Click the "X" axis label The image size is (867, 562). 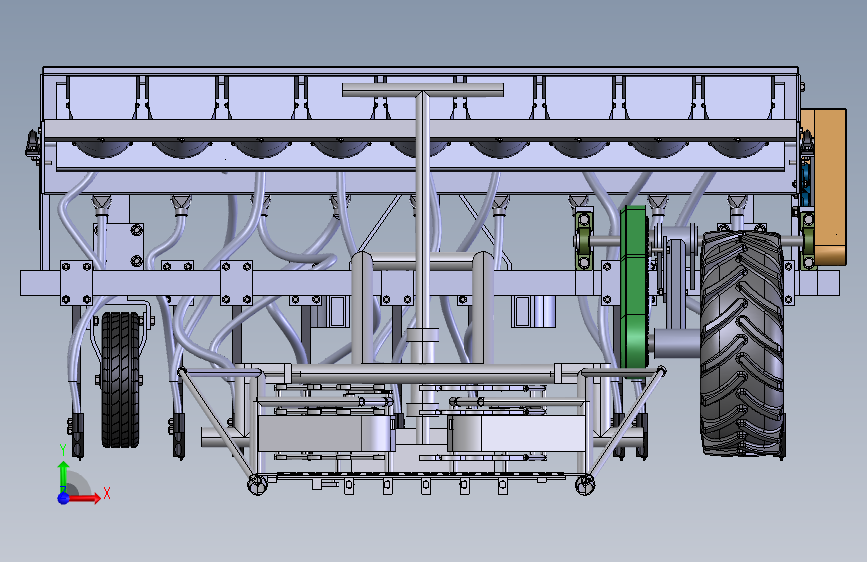click(x=107, y=493)
